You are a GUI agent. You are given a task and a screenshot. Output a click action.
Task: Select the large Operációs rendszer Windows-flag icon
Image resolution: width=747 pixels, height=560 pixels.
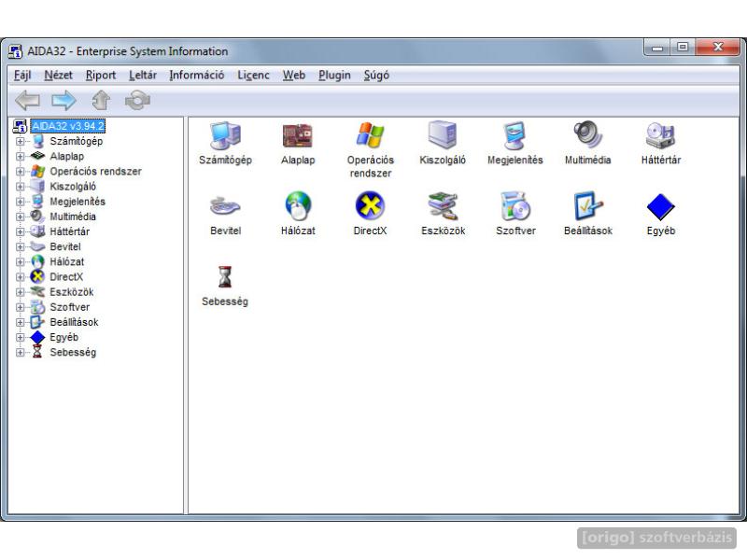coord(370,135)
